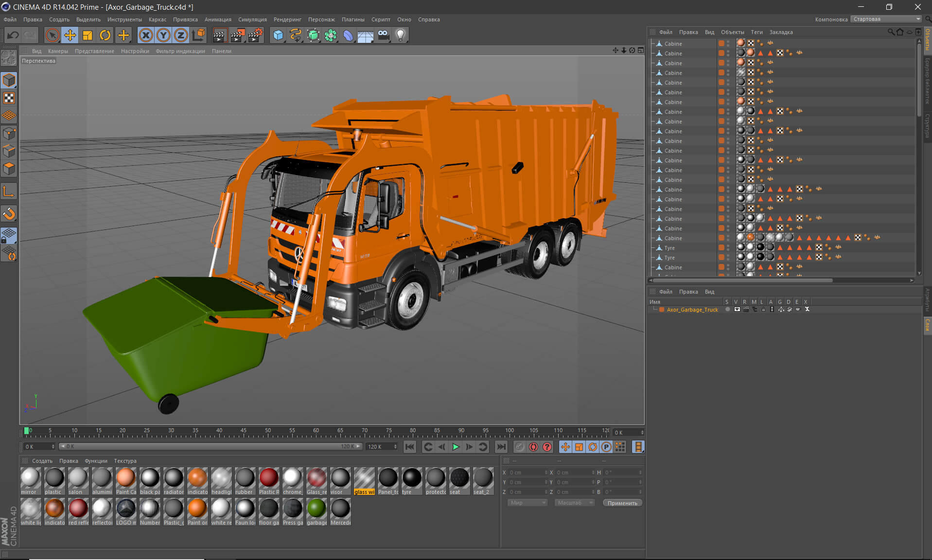Screen dimensions: 932x560
Task: Open the Симуляция menu
Action: click(252, 19)
